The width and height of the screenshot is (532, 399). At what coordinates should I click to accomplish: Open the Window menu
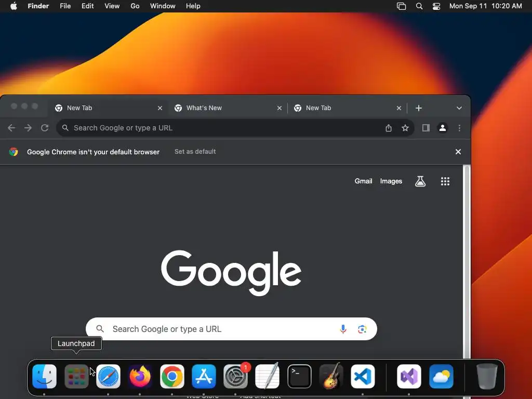point(163,6)
